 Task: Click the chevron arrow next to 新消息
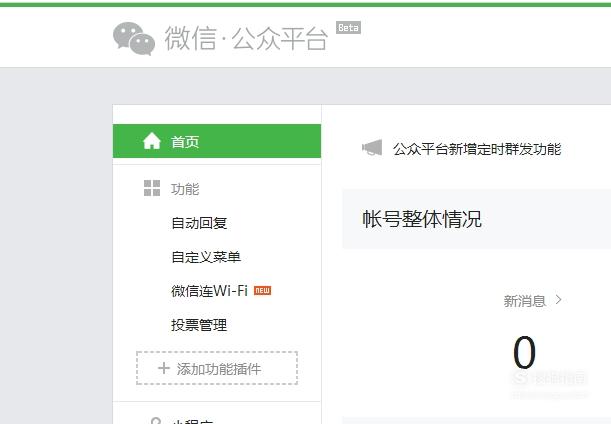(558, 300)
